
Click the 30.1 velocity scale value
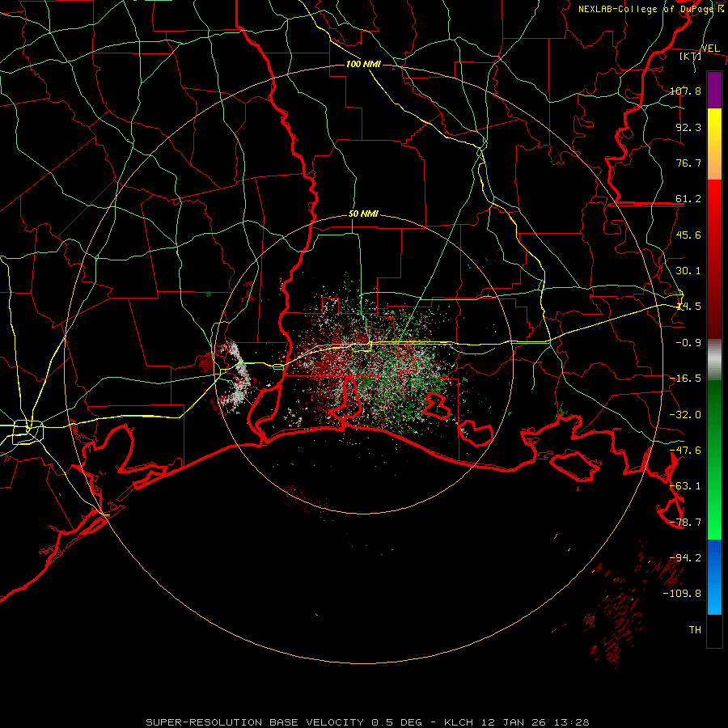click(x=688, y=271)
